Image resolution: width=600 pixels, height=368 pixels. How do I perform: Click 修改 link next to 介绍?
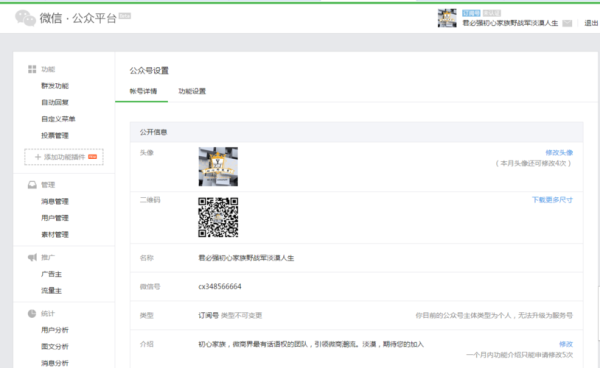566,344
